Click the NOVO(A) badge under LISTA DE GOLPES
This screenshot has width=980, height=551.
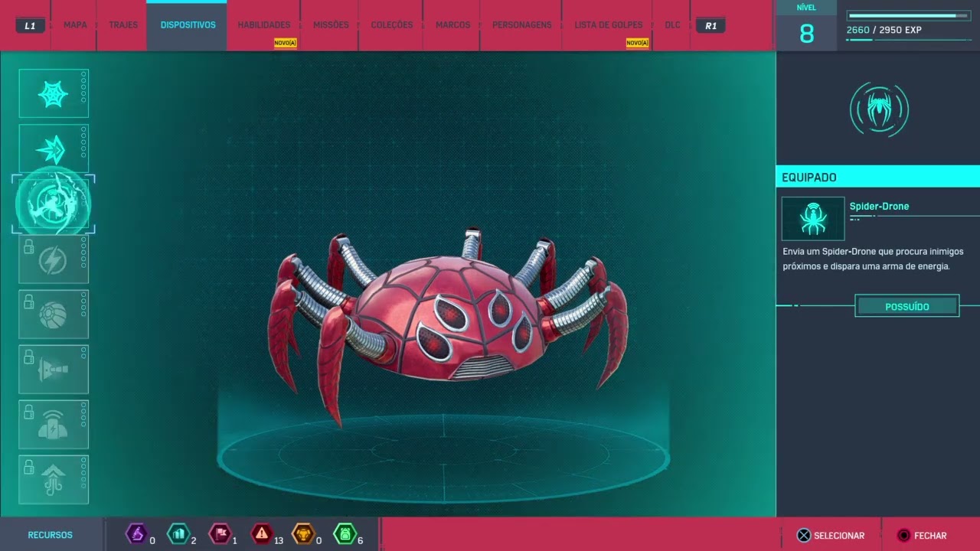click(x=637, y=43)
